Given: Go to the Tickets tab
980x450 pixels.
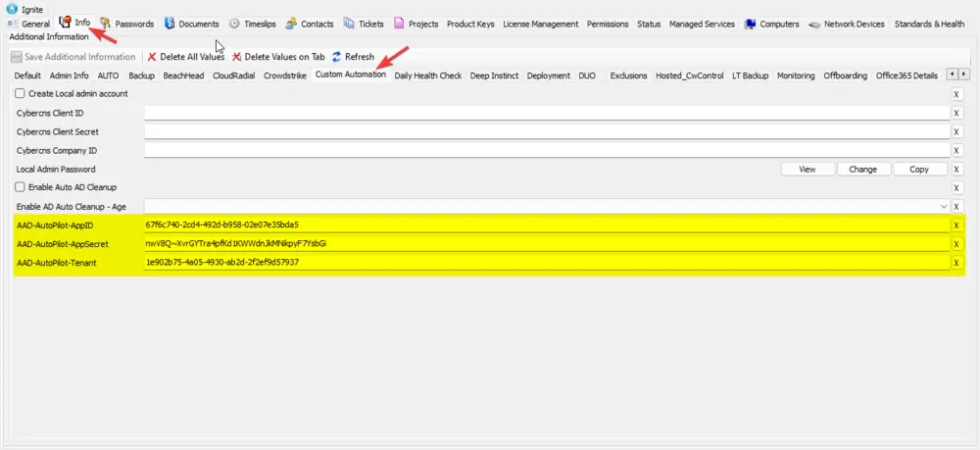Looking at the screenshot, I should (364, 24).
